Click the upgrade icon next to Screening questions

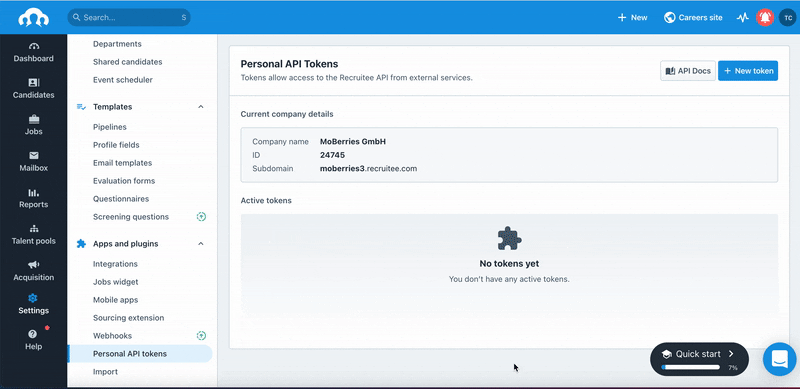202,216
